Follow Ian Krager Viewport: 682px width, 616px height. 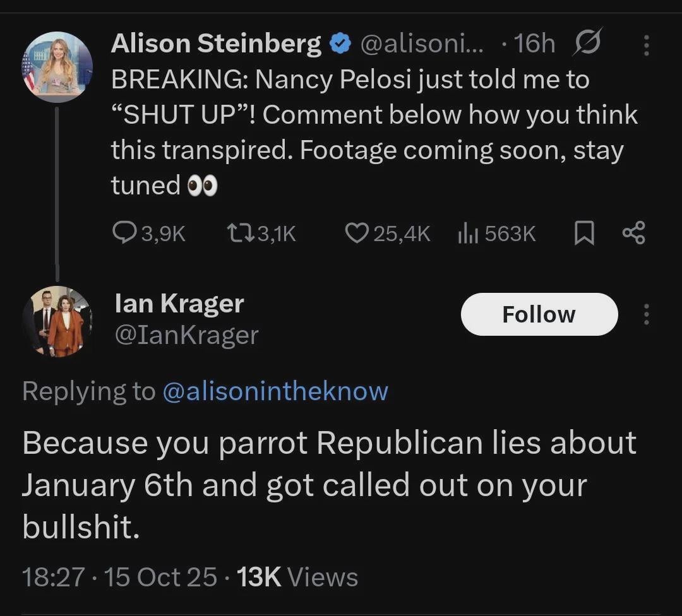pos(539,314)
